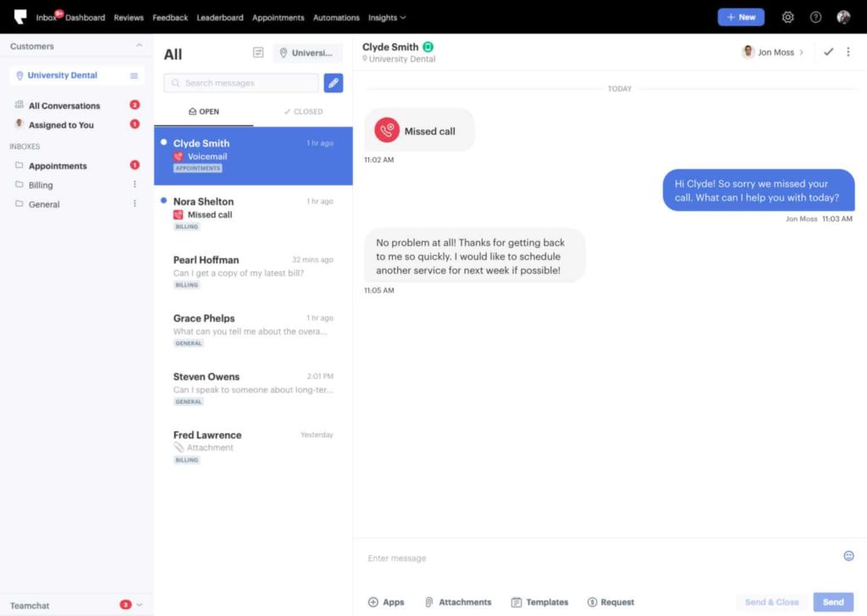867x616 pixels.
Task: Click the red Missed call icon bubble
Action: point(387,130)
